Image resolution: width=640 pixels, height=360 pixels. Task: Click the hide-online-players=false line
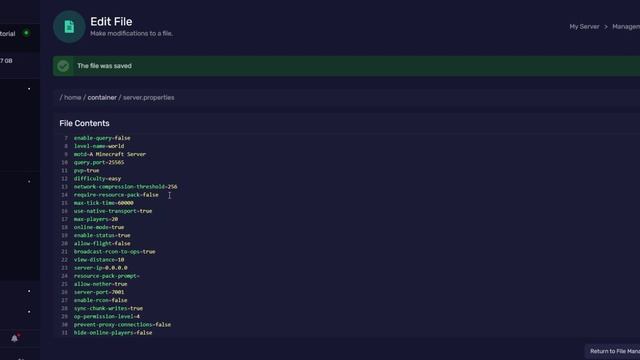(x=113, y=333)
